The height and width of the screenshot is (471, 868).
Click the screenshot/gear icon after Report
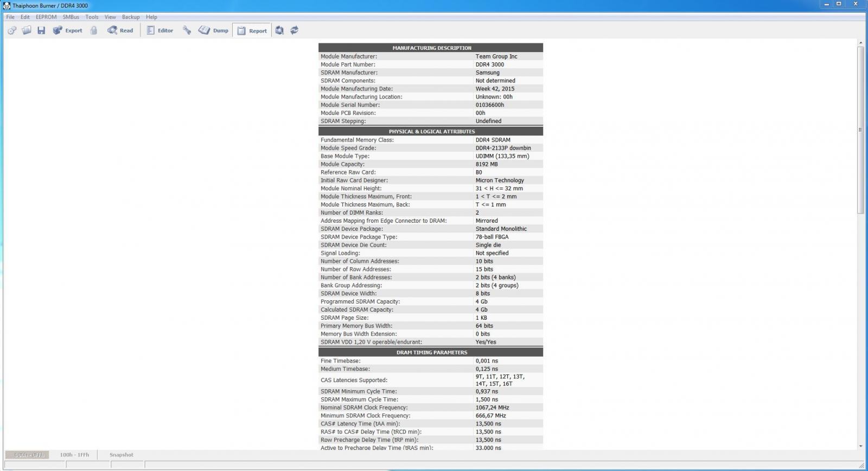(279, 30)
